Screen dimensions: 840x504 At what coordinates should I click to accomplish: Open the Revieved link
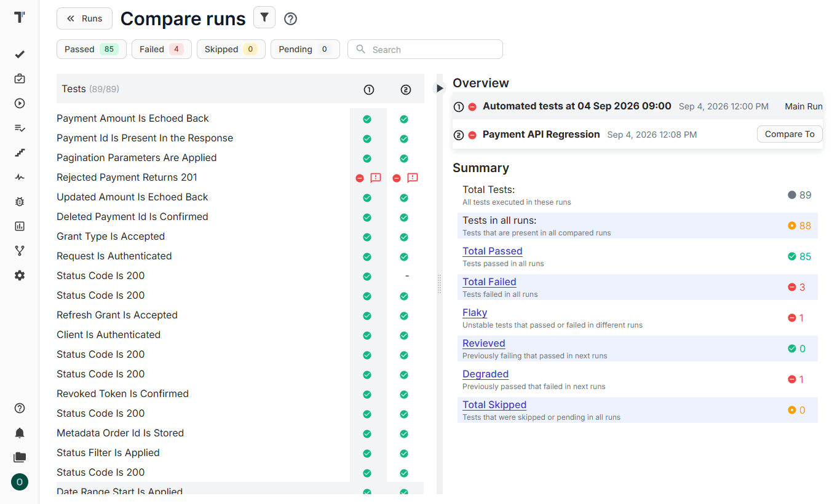[x=484, y=343]
